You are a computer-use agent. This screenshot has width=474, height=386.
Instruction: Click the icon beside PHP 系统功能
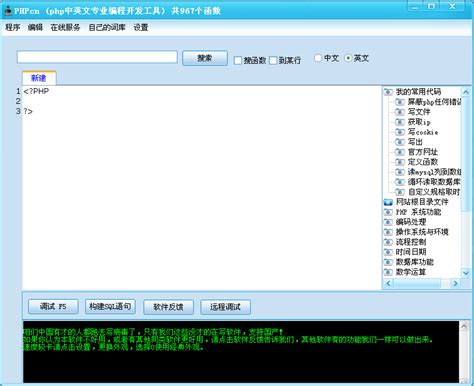pyautogui.click(x=388, y=212)
